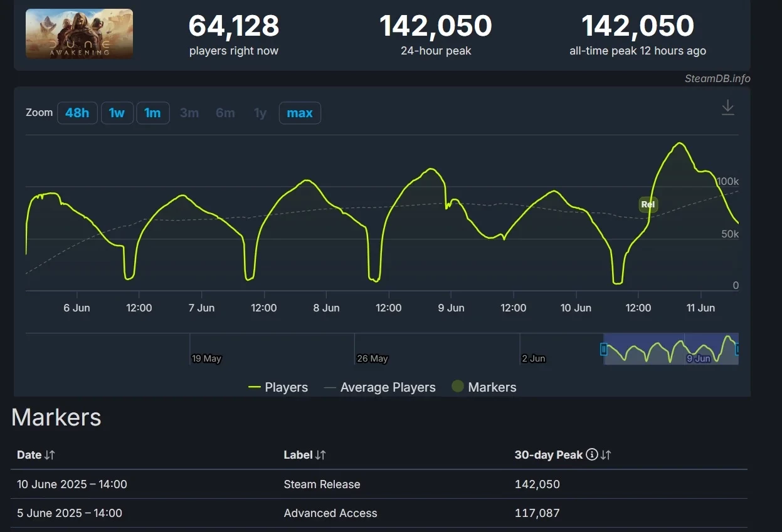Sort markers by Date column arrows

50,456
